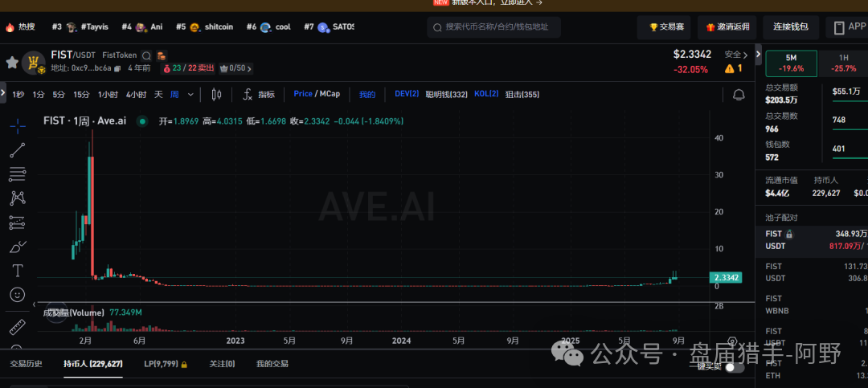Open the price alert bell
Image resolution: width=868 pixels, height=388 pixels.
click(739, 95)
